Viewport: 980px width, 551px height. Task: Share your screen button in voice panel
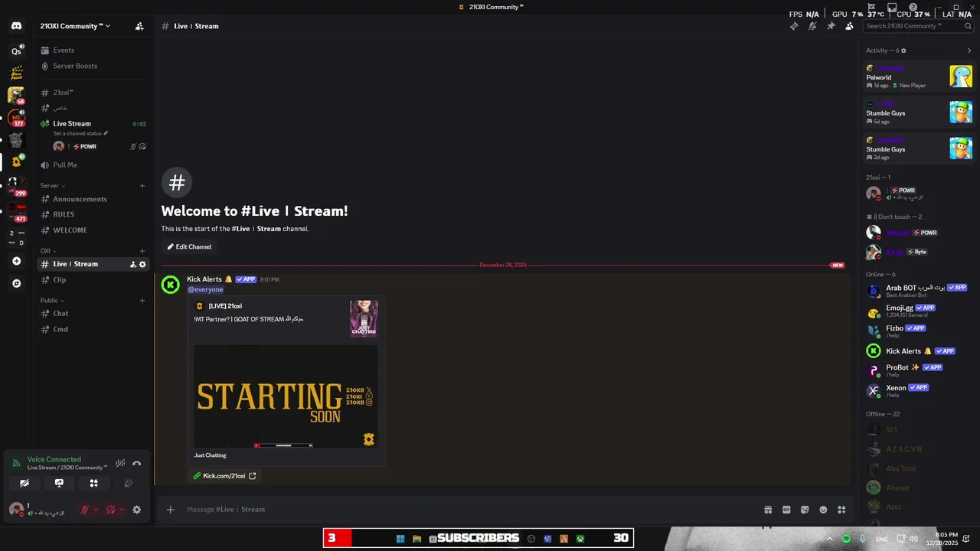click(59, 483)
